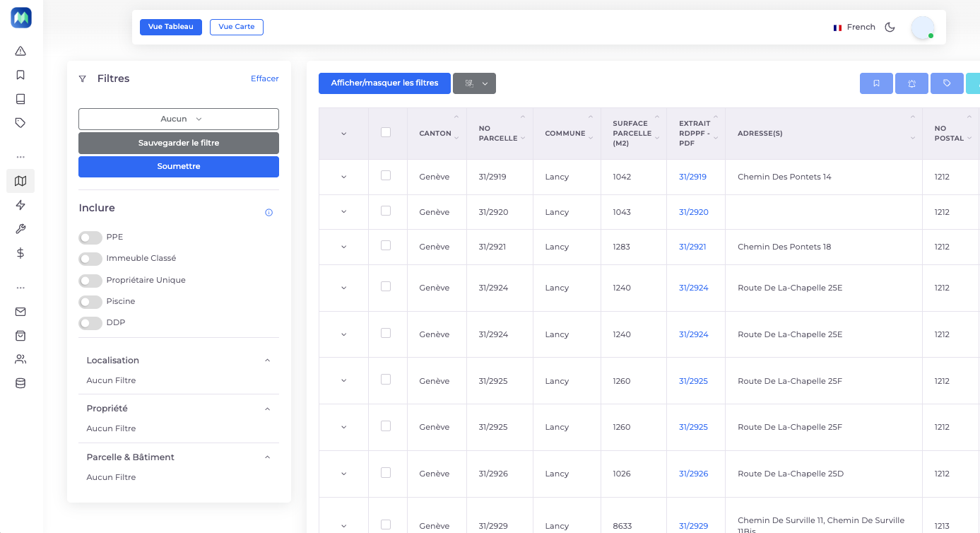This screenshot has width=980, height=533.
Task: Open the database icon in the sidebar
Action: pos(20,383)
